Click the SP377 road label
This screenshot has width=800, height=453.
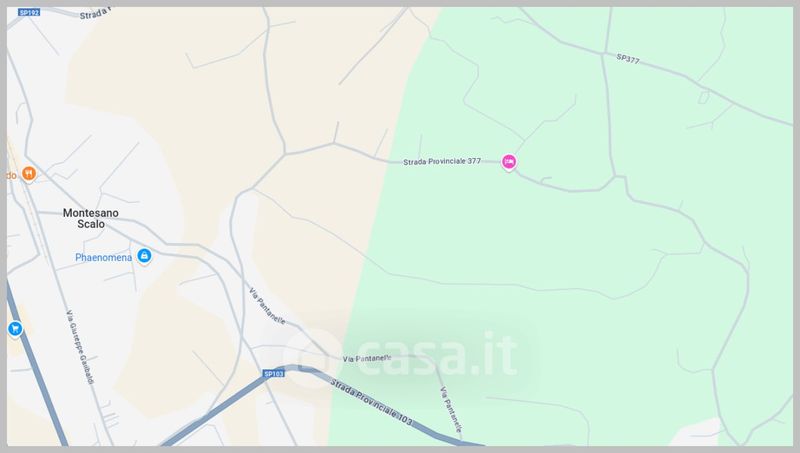[628, 59]
